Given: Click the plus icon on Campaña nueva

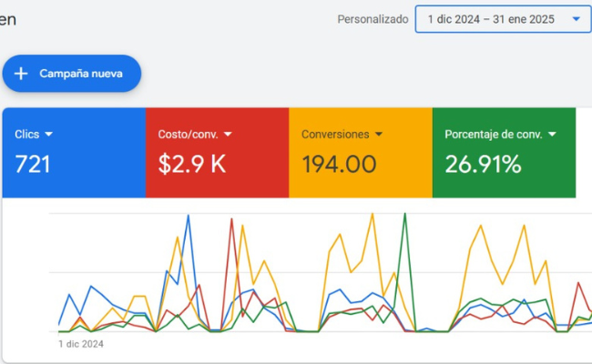Looking at the screenshot, I should (x=21, y=74).
